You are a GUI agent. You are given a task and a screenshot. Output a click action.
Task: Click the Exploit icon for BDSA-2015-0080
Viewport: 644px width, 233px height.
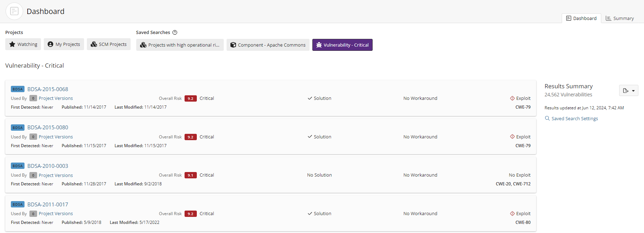pyautogui.click(x=512, y=137)
